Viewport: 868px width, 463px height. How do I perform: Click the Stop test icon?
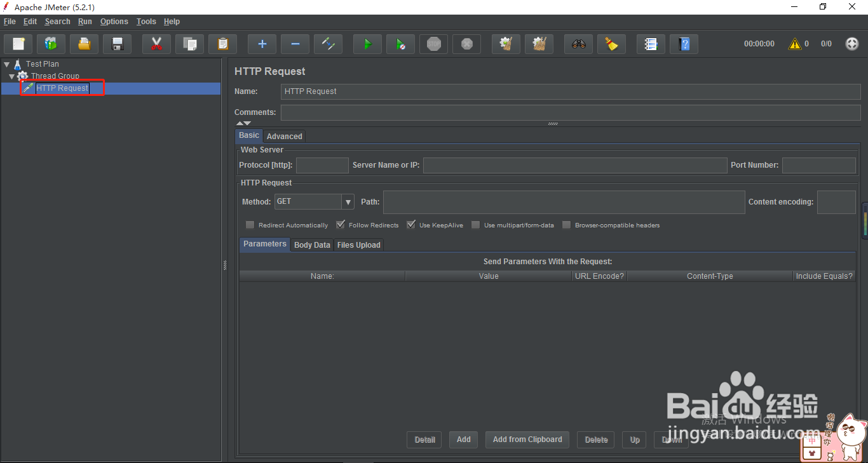coord(434,44)
